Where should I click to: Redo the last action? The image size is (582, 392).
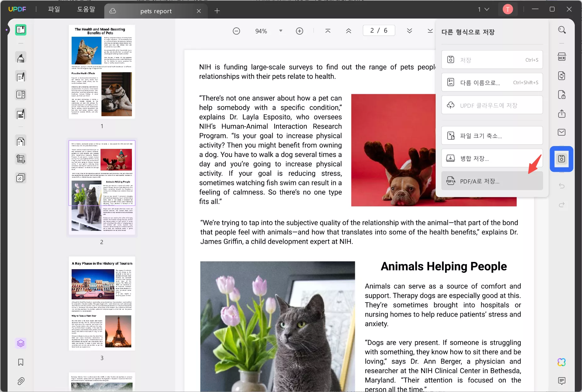(x=562, y=204)
